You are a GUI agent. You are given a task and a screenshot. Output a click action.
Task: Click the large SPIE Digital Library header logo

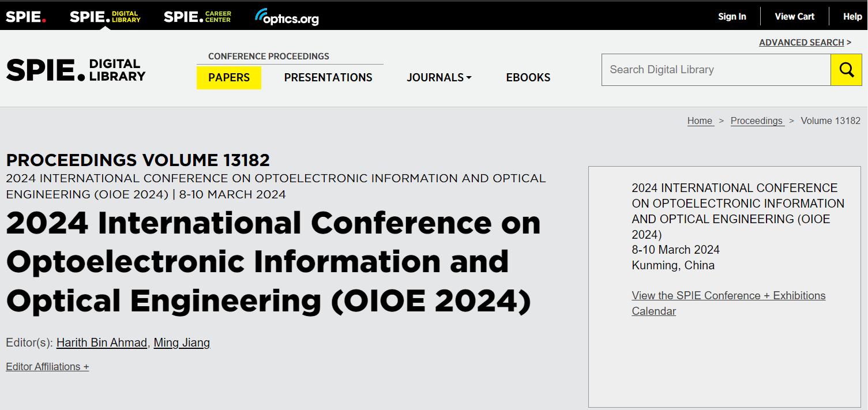click(76, 70)
